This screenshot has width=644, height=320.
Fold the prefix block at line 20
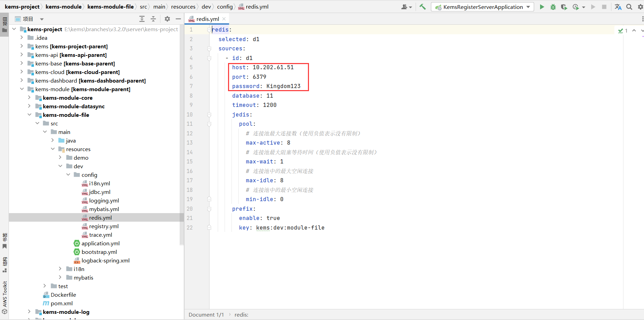pyautogui.click(x=209, y=209)
